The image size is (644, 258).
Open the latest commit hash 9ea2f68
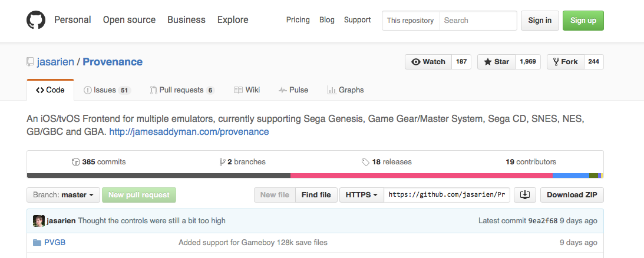543,221
